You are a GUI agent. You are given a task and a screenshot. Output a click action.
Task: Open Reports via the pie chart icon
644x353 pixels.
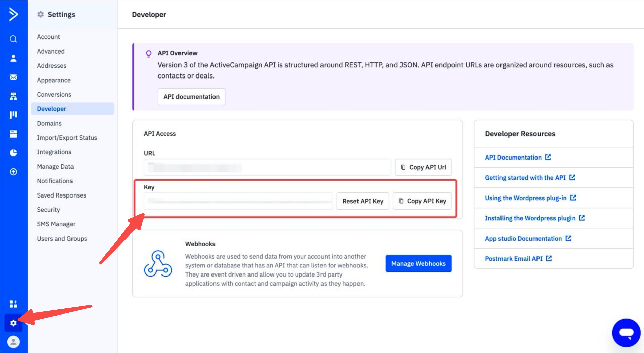click(13, 153)
